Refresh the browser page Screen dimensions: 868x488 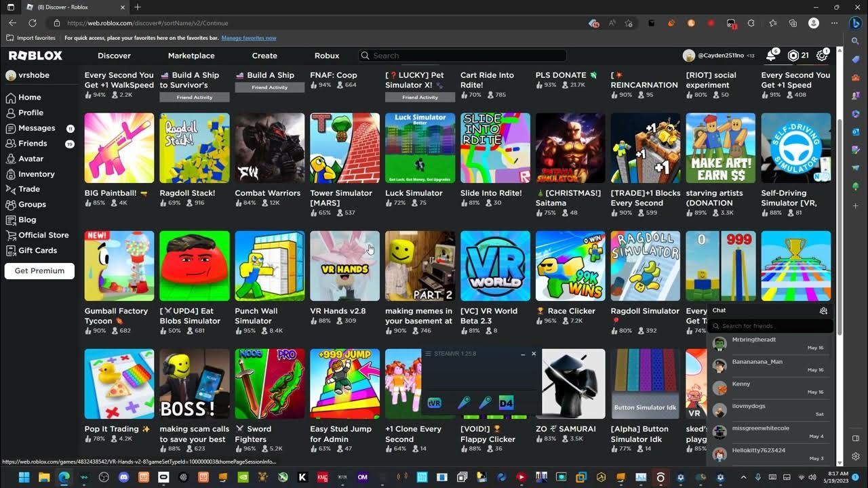pyautogui.click(x=32, y=22)
